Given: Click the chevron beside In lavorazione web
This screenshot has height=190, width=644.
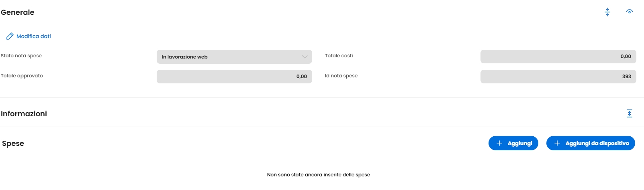Looking at the screenshot, I should pos(305,57).
